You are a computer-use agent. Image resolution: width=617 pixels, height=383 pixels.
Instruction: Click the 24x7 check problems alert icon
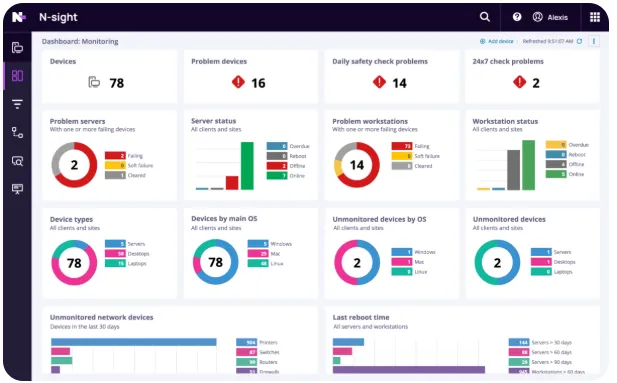pyautogui.click(x=519, y=82)
